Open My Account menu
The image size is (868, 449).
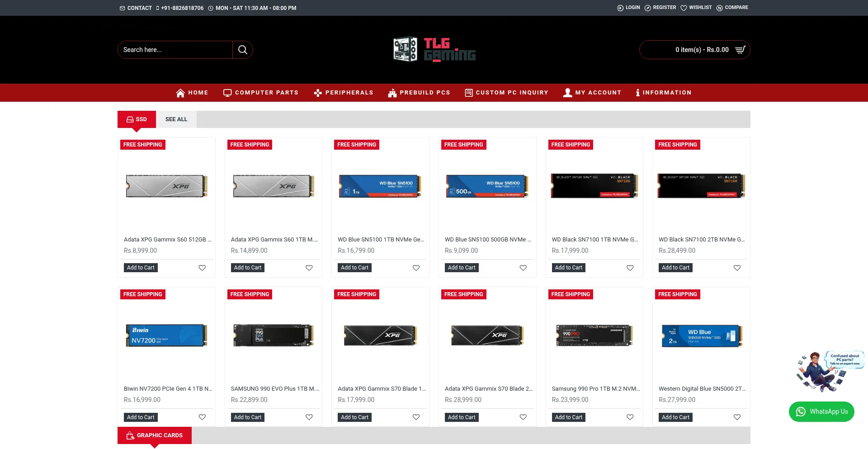click(x=592, y=93)
